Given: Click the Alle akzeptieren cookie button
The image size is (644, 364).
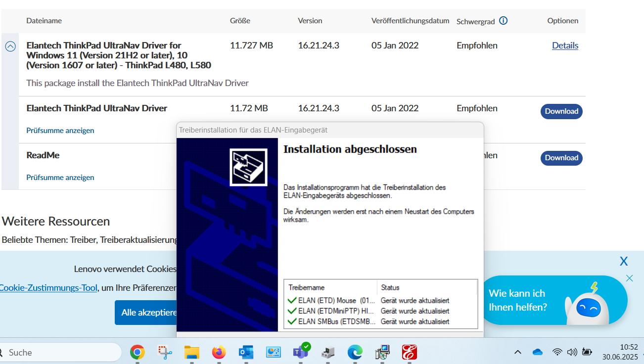Looking at the screenshot, I should tap(146, 313).
